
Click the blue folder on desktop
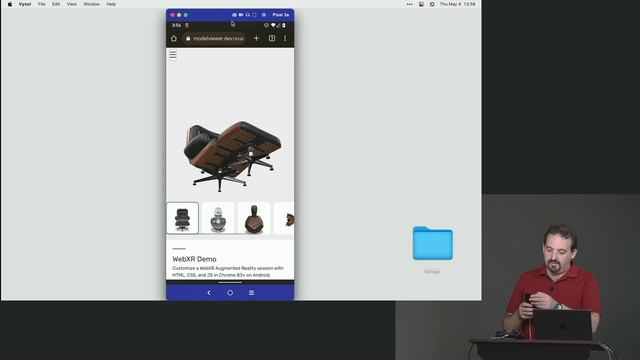point(433,243)
